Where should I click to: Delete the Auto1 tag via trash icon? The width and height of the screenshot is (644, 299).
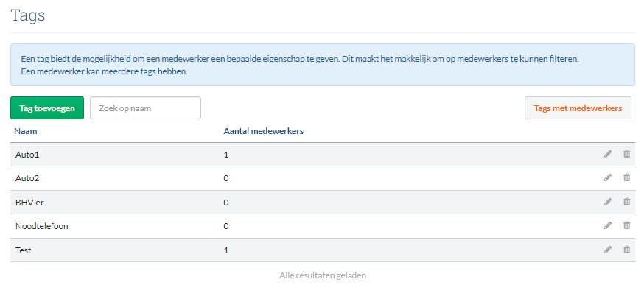[627, 154]
